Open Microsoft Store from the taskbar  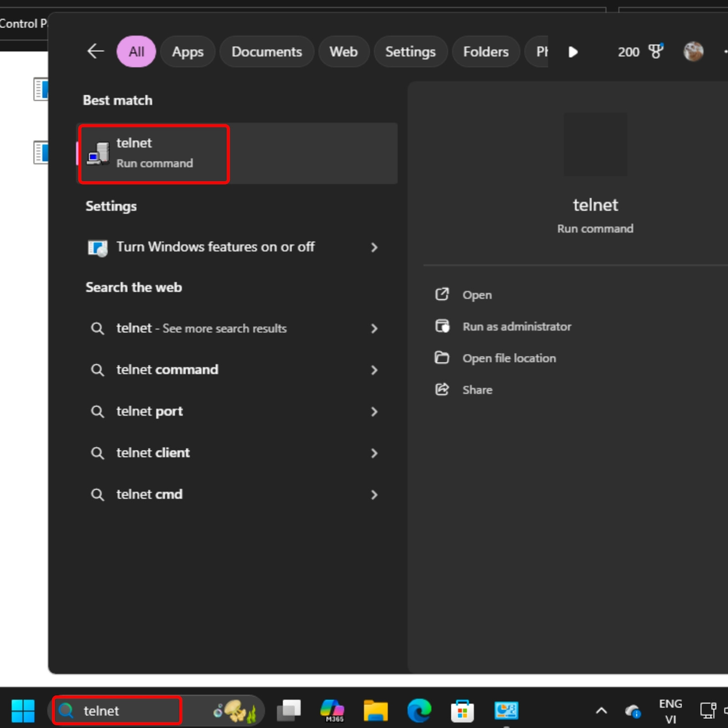coord(462,711)
